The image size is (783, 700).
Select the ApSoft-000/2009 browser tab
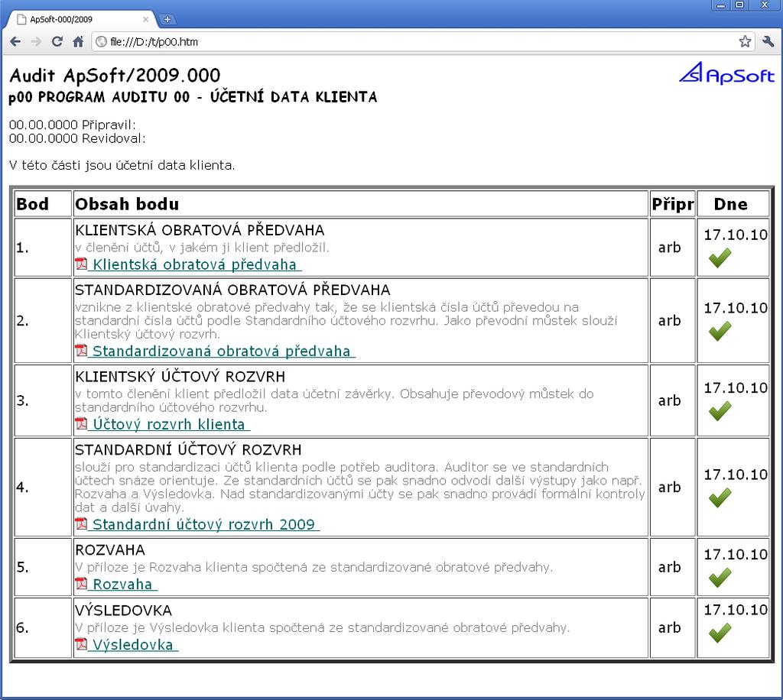pos(80,19)
